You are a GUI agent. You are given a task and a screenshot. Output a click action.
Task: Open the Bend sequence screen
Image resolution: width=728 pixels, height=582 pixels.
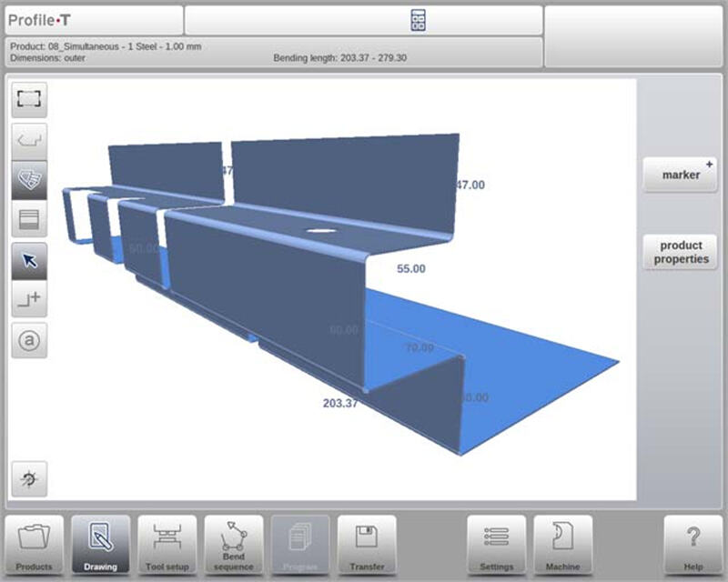234,544
